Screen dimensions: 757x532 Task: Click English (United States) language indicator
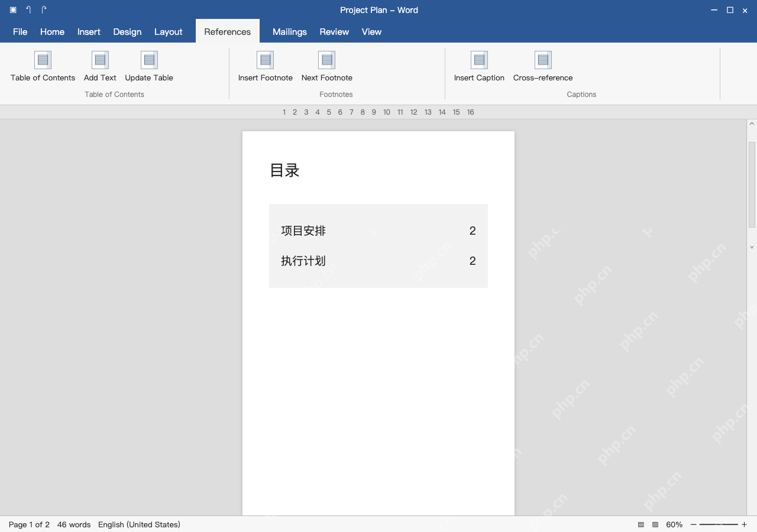(139, 524)
